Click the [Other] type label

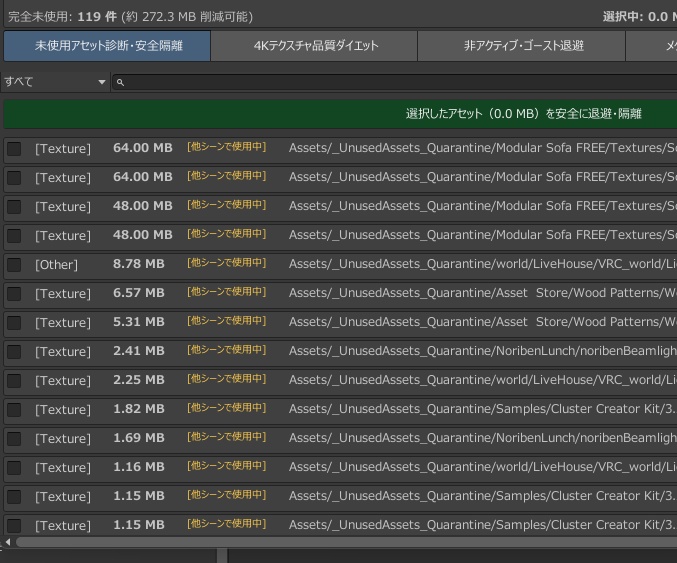tap(57, 265)
